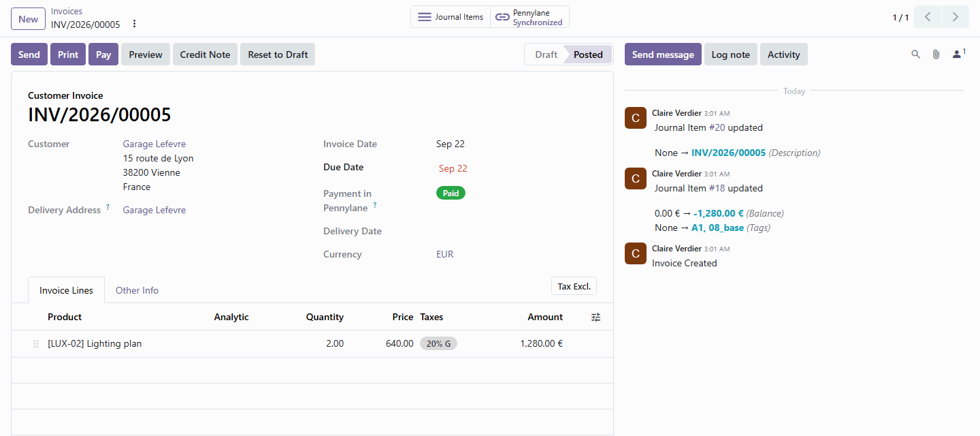Click Invoice Created message
The image size is (980, 436).
pyautogui.click(x=684, y=263)
